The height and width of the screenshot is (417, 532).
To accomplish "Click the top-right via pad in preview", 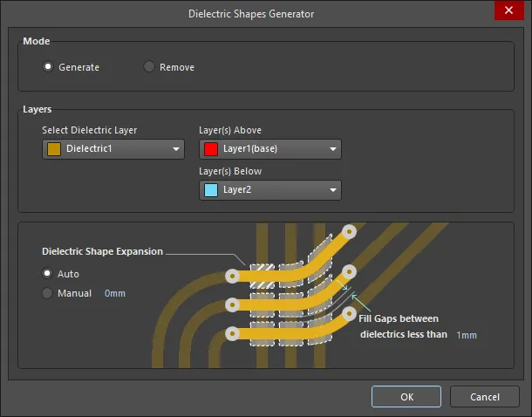I will 349,232.
